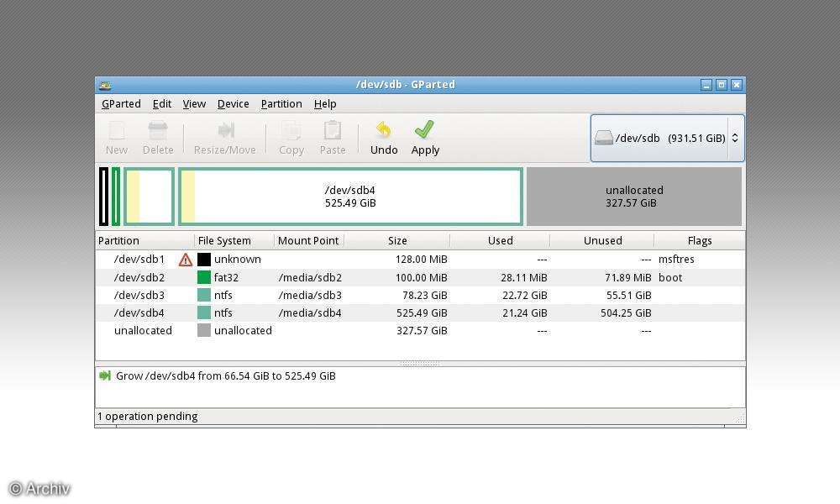The height and width of the screenshot is (504, 840).
Task: Select the Resize/Move toolbar icon
Action: (224, 137)
